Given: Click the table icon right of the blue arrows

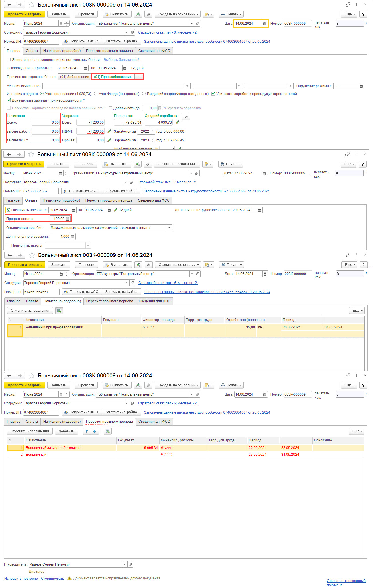Looking at the screenshot, I should click(x=108, y=431).
